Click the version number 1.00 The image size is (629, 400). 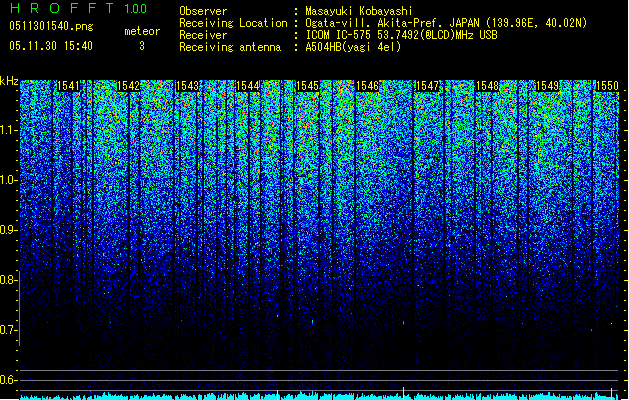coord(136,9)
